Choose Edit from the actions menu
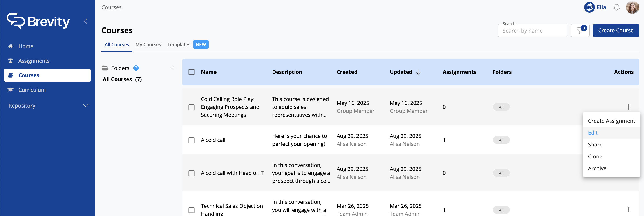 (x=593, y=133)
